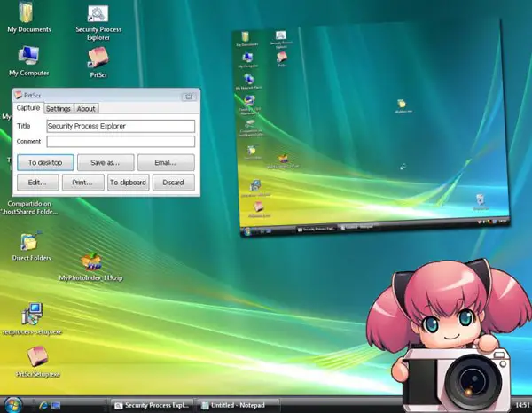The width and height of the screenshot is (532, 413).
Task: Select the Security Process Explorer desktop shortcut
Action: tap(98, 21)
